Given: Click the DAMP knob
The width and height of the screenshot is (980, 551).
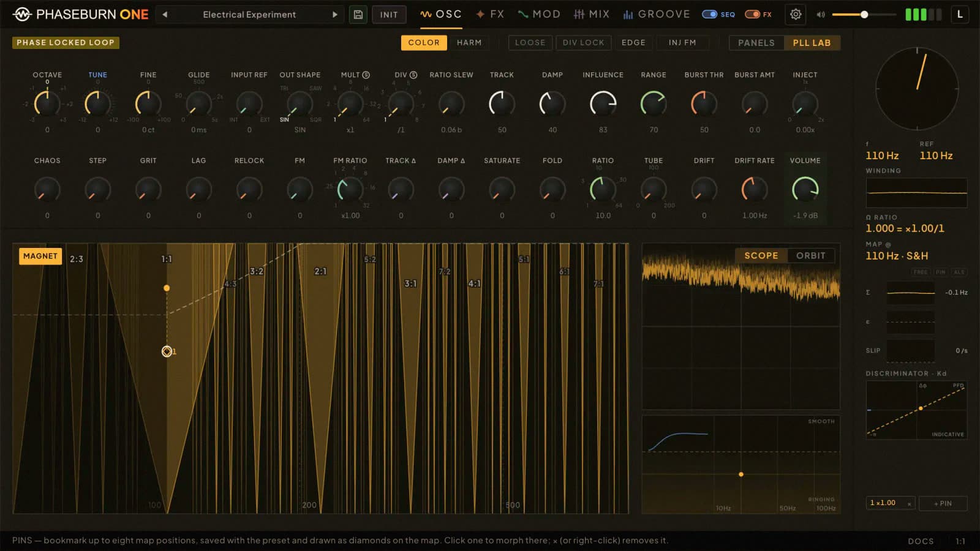Looking at the screenshot, I should [552, 103].
